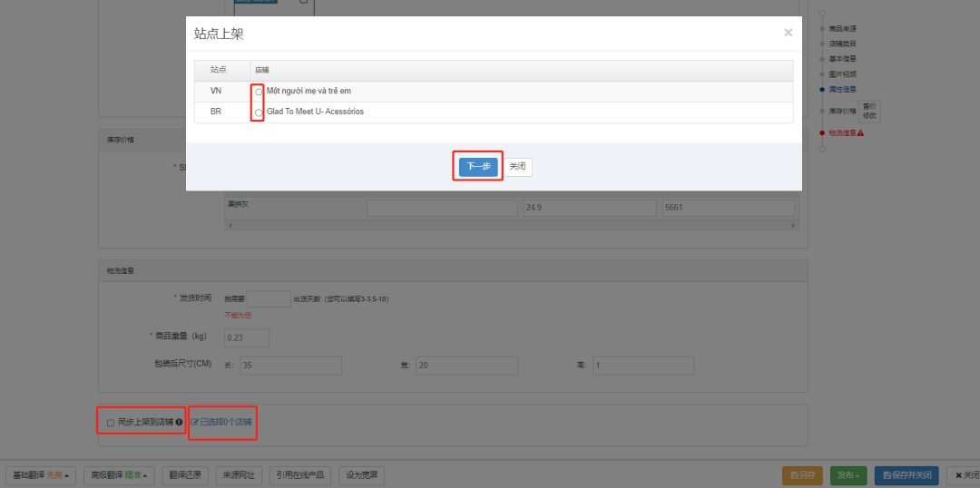Select the BR store Glad To Meet U- Acessórios
The image size is (980, 488).
click(x=258, y=112)
